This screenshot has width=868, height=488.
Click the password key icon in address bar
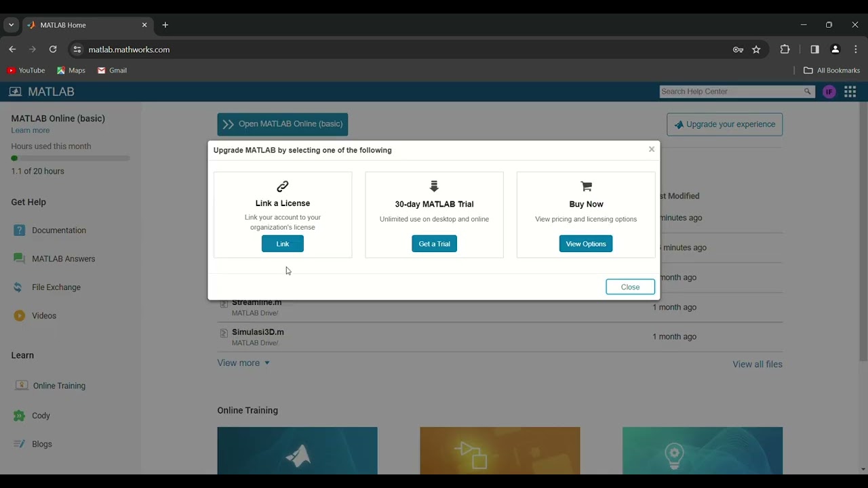(x=738, y=49)
